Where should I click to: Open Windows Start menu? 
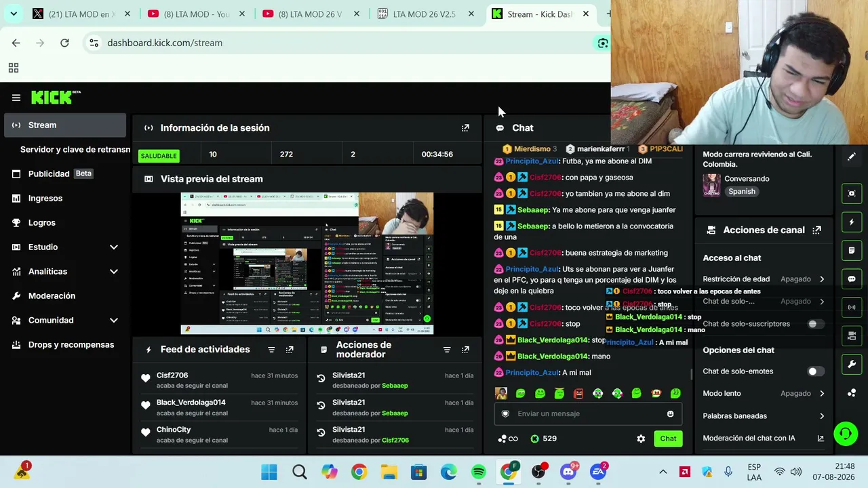(269, 472)
